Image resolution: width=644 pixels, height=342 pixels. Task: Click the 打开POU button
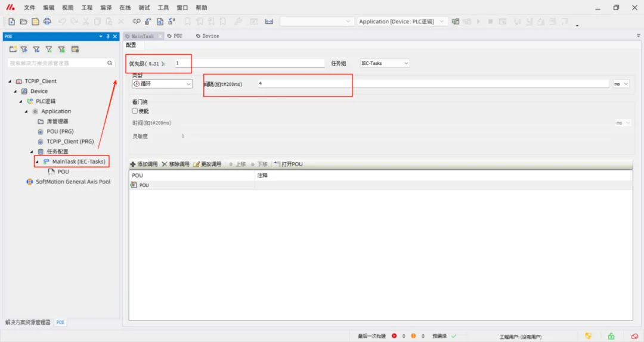pyautogui.click(x=289, y=164)
